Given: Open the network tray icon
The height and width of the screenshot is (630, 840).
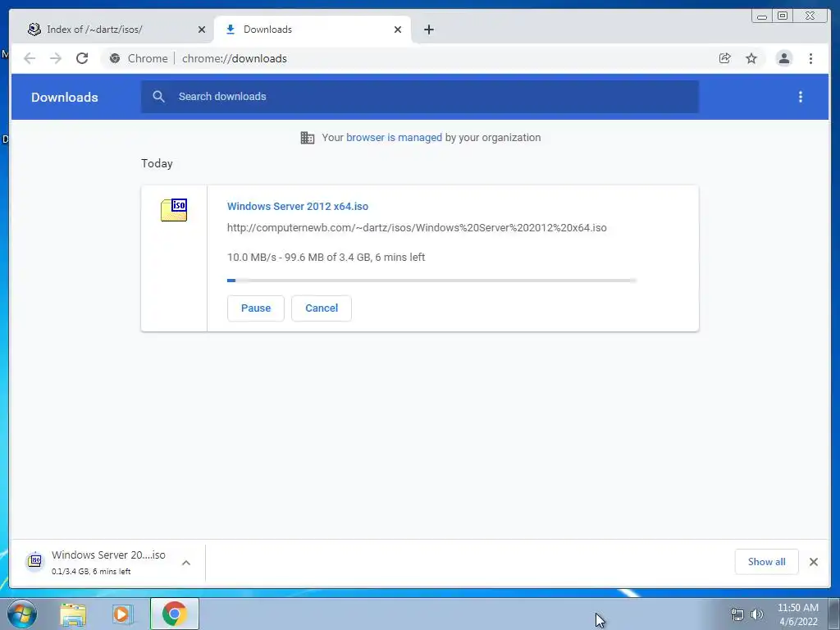Looking at the screenshot, I should coord(737,614).
